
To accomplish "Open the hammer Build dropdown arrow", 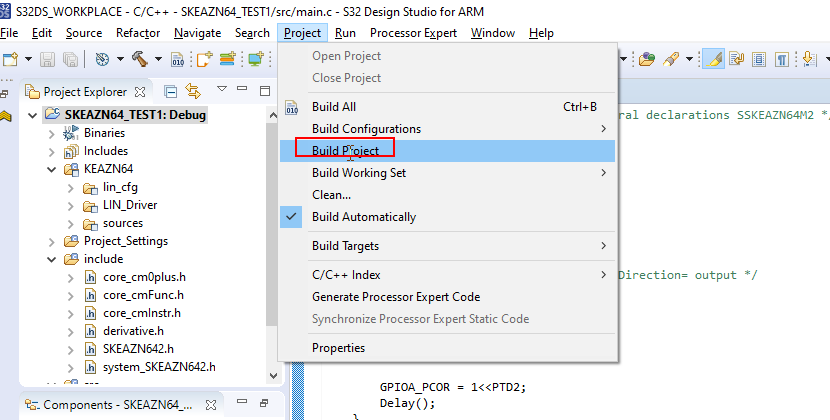I will click(158, 59).
